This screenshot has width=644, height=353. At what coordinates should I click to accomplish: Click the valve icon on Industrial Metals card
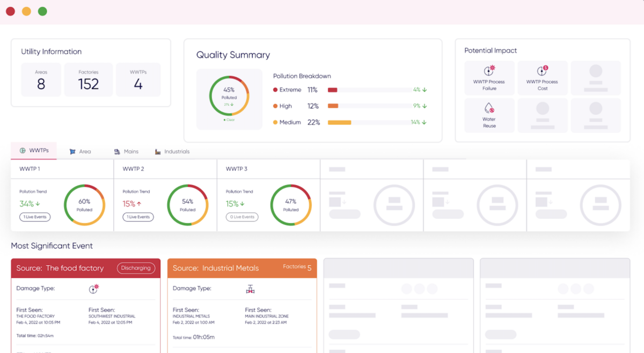250,289
